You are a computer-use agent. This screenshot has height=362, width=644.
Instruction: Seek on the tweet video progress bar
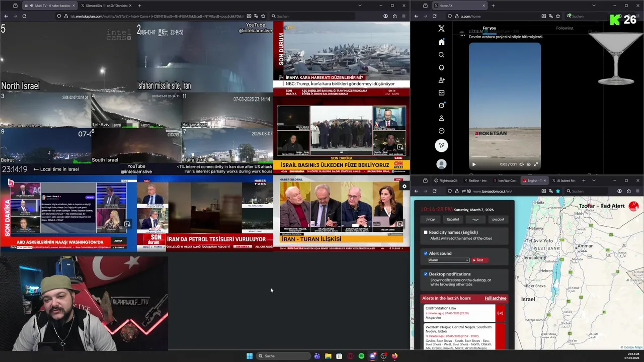tap(505, 158)
